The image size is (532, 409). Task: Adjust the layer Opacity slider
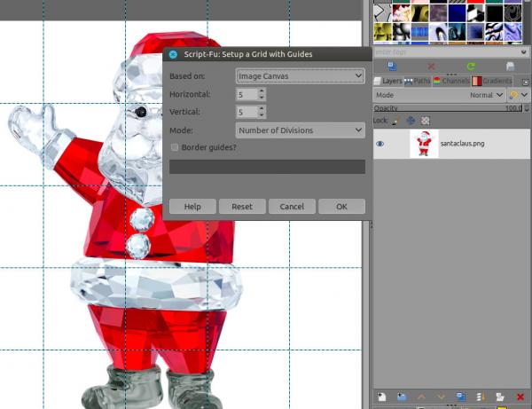click(443, 107)
